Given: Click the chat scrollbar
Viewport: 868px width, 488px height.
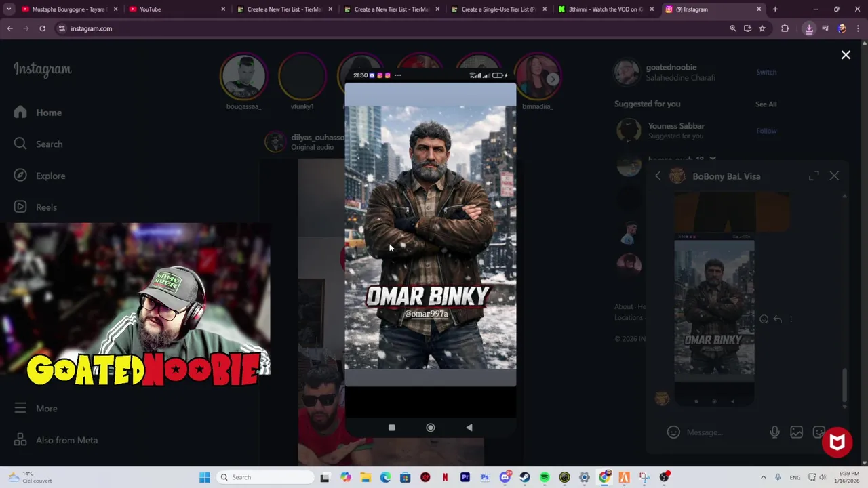Looking at the screenshot, I should pyautogui.click(x=844, y=385).
